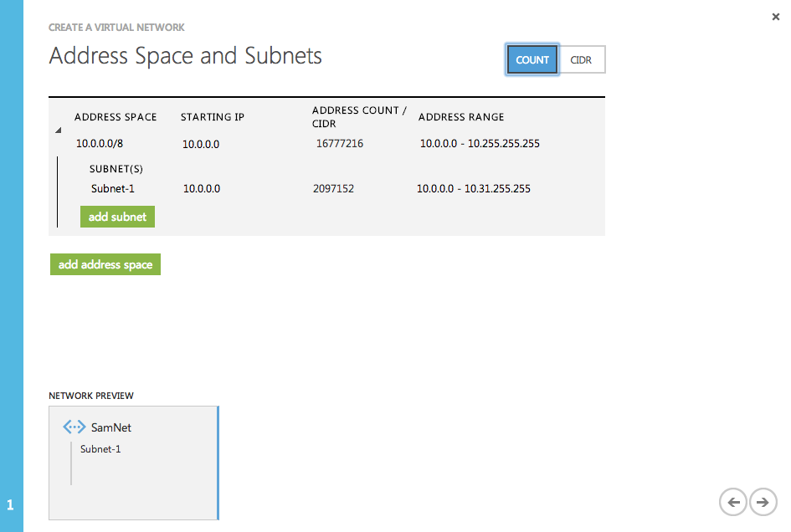Edit the Subnet-1 starting IP field

[x=202, y=189]
